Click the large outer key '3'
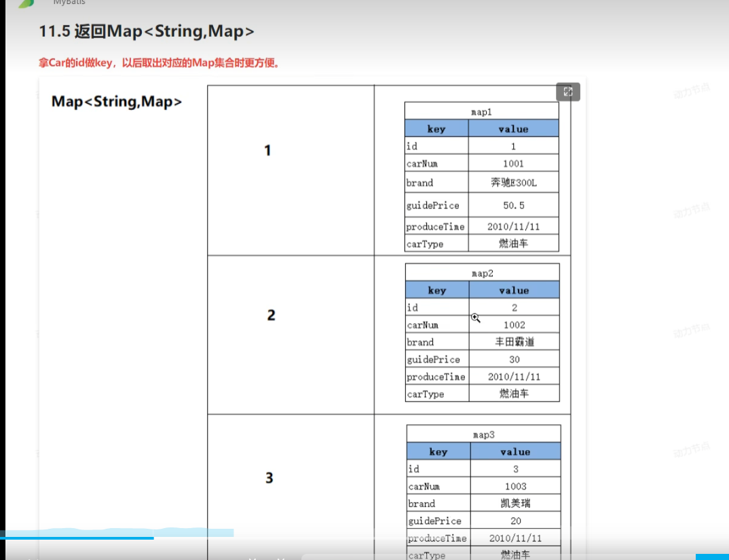 (269, 478)
